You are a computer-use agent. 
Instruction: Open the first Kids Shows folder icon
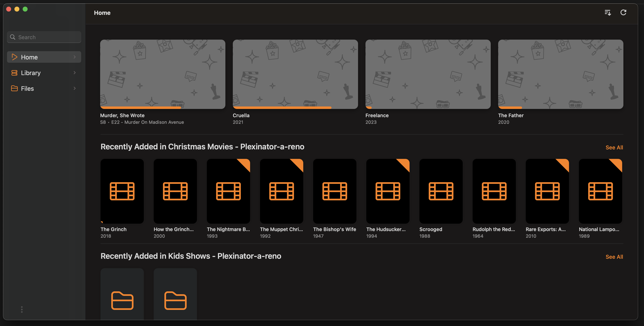[x=122, y=300]
